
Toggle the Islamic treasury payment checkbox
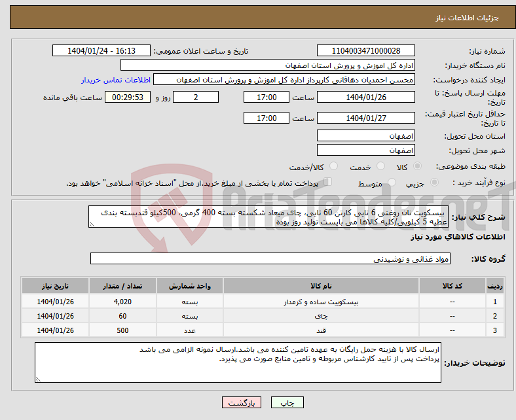[328, 182]
